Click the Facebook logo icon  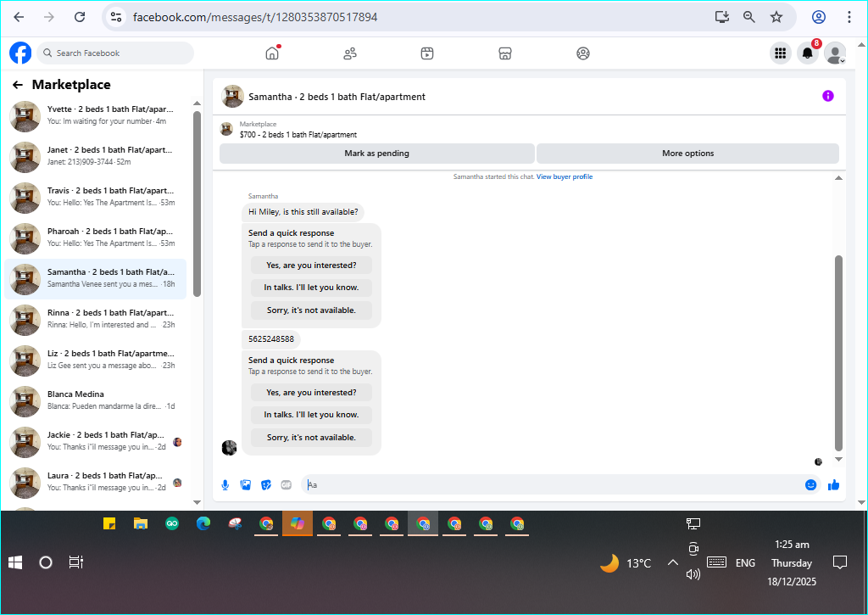click(20, 53)
